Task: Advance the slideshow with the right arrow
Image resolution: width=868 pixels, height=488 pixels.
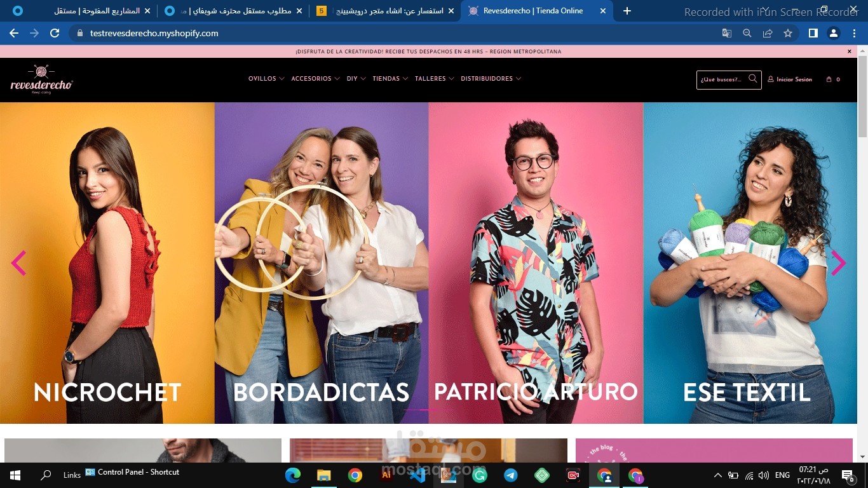Action: (x=839, y=262)
